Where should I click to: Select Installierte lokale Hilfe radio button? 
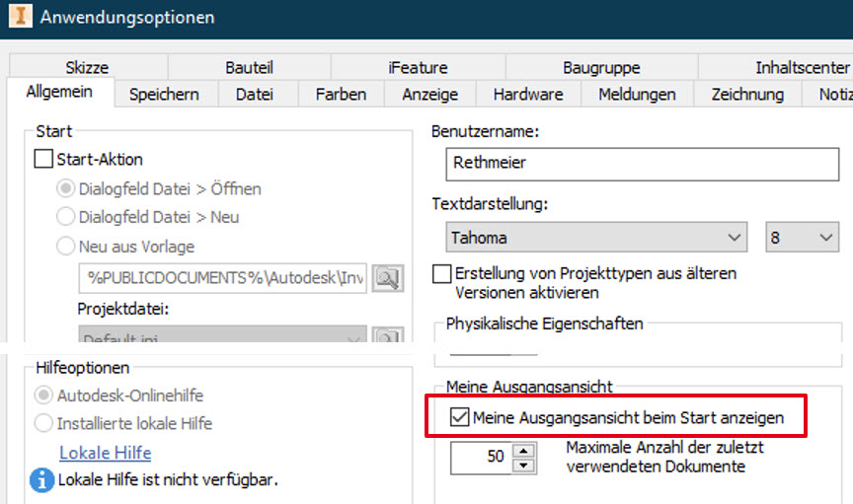pos(43,423)
